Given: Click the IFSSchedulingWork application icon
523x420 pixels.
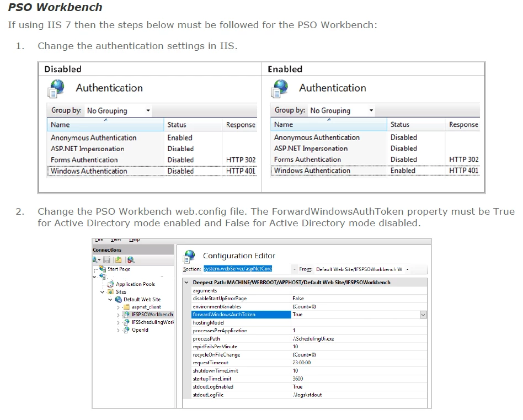Looking at the screenshot, I should [126, 322].
